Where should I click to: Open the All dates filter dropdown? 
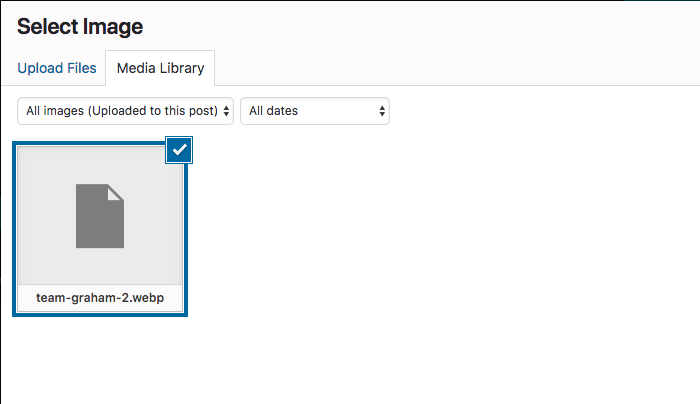pos(315,111)
